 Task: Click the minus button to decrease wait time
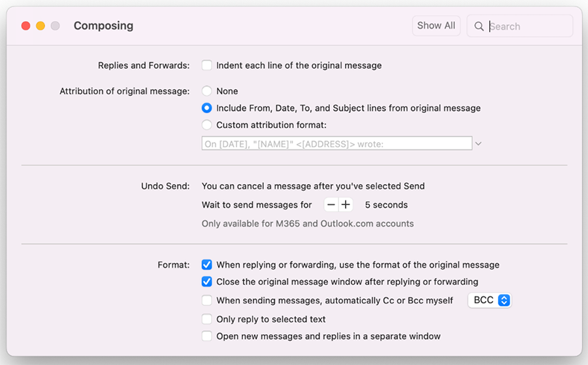click(x=331, y=205)
